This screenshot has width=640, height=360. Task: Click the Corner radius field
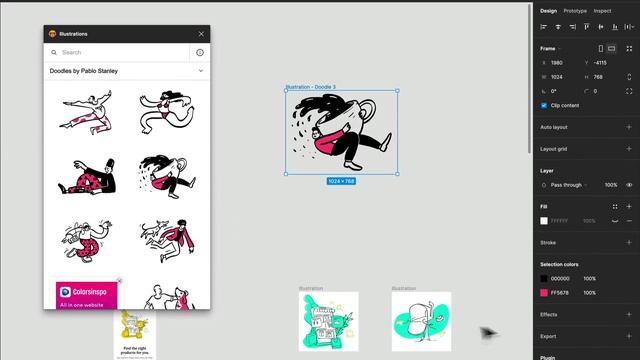(602, 91)
